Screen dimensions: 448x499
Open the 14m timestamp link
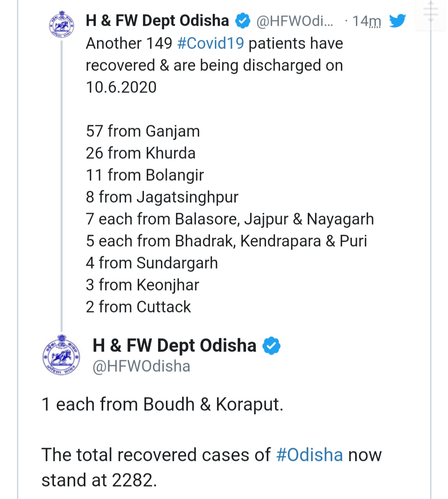tap(366, 21)
